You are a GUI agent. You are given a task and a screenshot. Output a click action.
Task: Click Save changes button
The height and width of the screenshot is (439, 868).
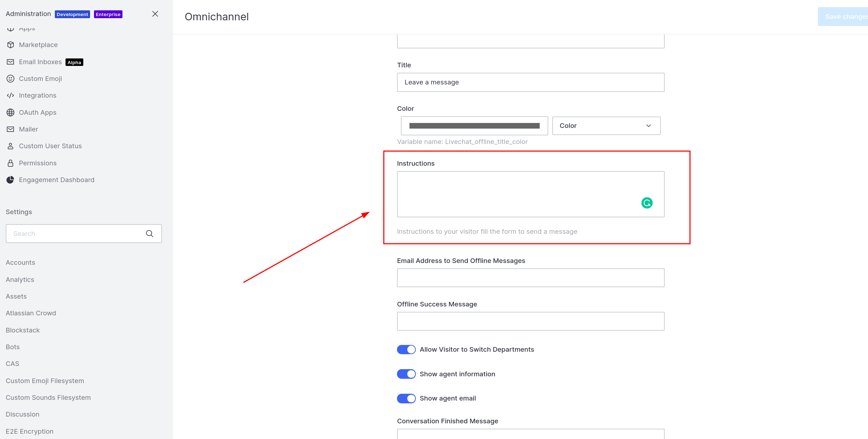(844, 17)
